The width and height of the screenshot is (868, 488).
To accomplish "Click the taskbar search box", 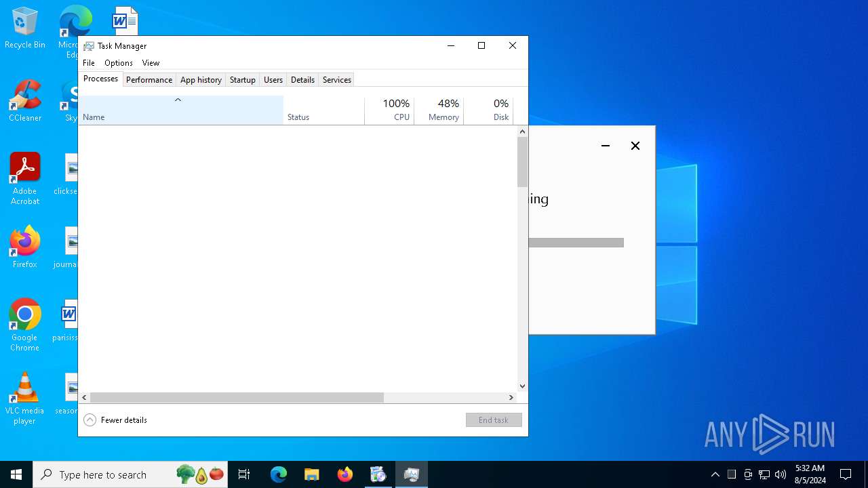I will tap(130, 474).
